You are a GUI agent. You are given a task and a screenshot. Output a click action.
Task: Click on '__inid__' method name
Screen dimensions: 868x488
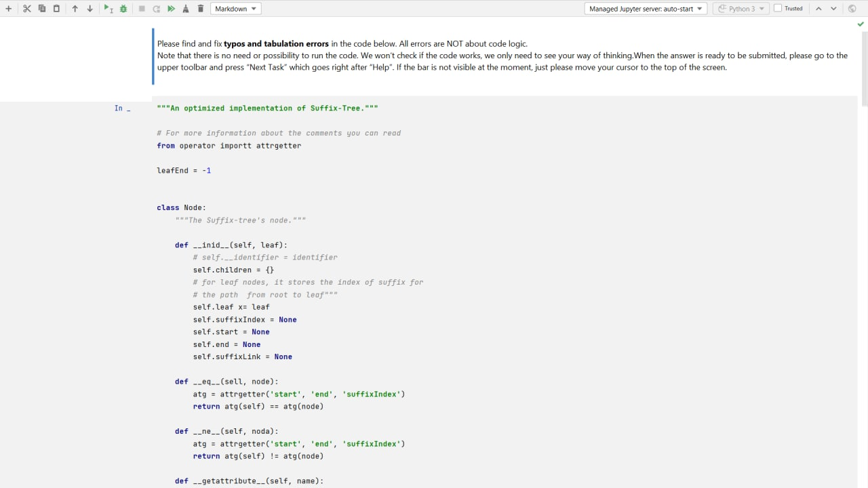coord(211,245)
